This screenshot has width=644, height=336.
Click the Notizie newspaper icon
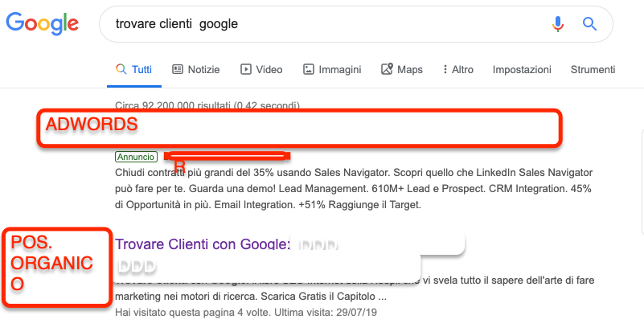[x=178, y=69]
